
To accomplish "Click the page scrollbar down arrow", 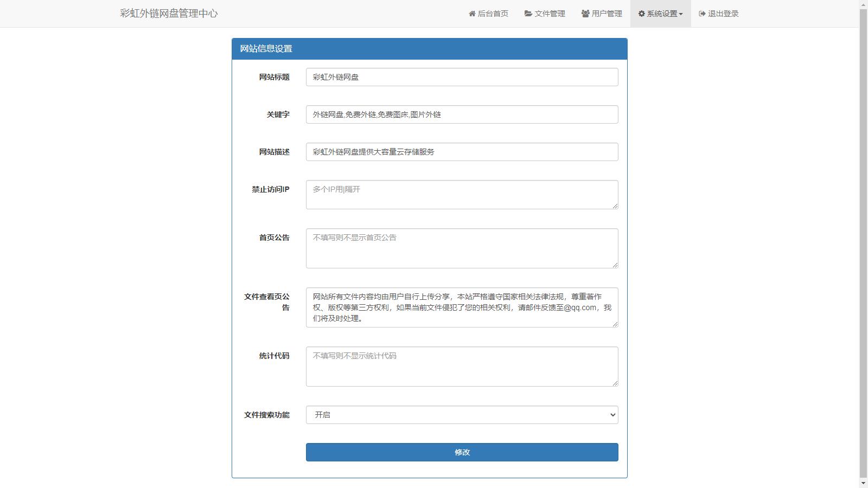I will tap(863, 483).
